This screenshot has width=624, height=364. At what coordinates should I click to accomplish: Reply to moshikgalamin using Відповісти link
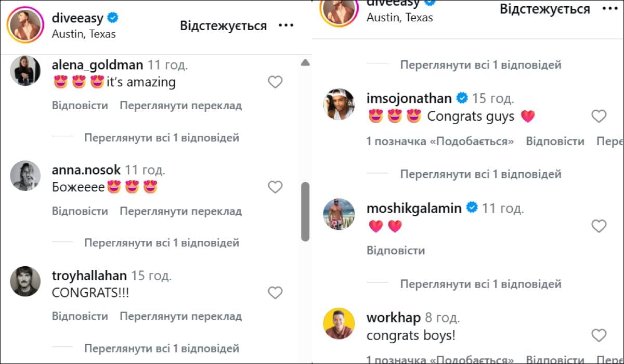[x=396, y=250]
